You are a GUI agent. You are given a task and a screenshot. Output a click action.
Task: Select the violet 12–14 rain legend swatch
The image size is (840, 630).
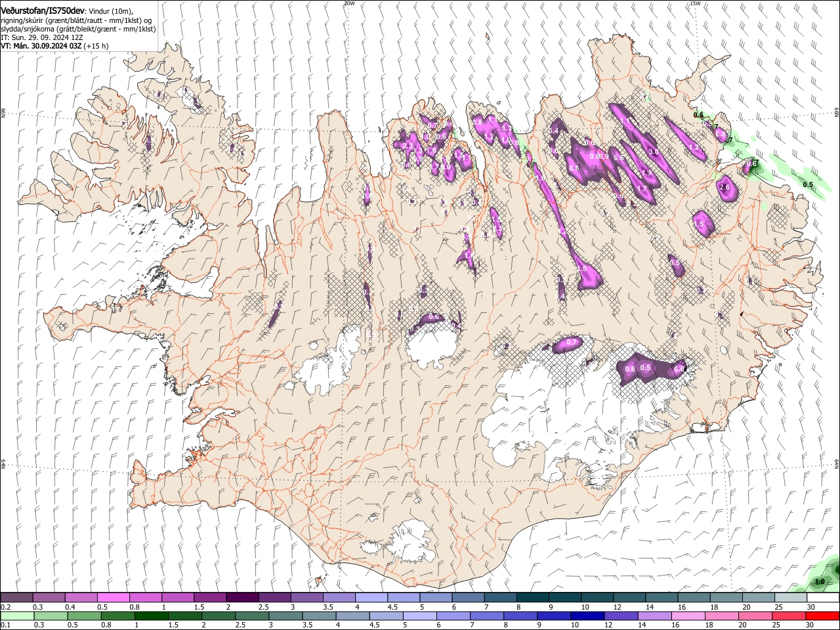(x=621, y=616)
